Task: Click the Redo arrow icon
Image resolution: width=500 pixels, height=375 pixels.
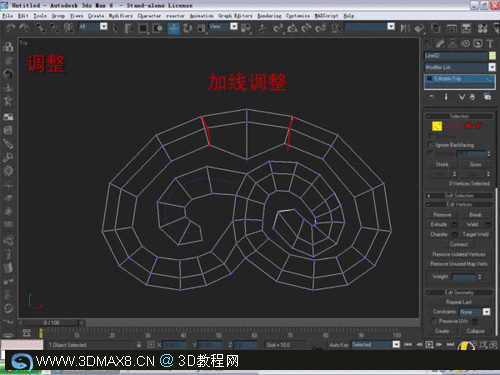Action: (x=24, y=28)
